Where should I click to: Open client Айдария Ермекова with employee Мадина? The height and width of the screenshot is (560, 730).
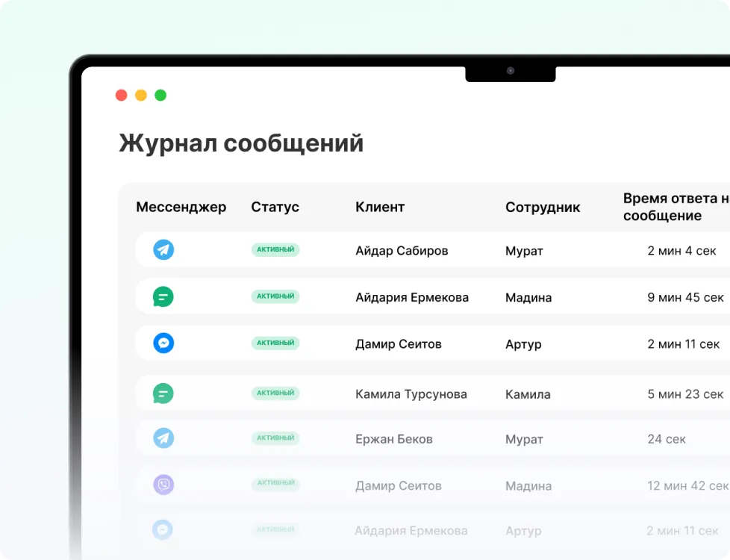pos(412,297)
